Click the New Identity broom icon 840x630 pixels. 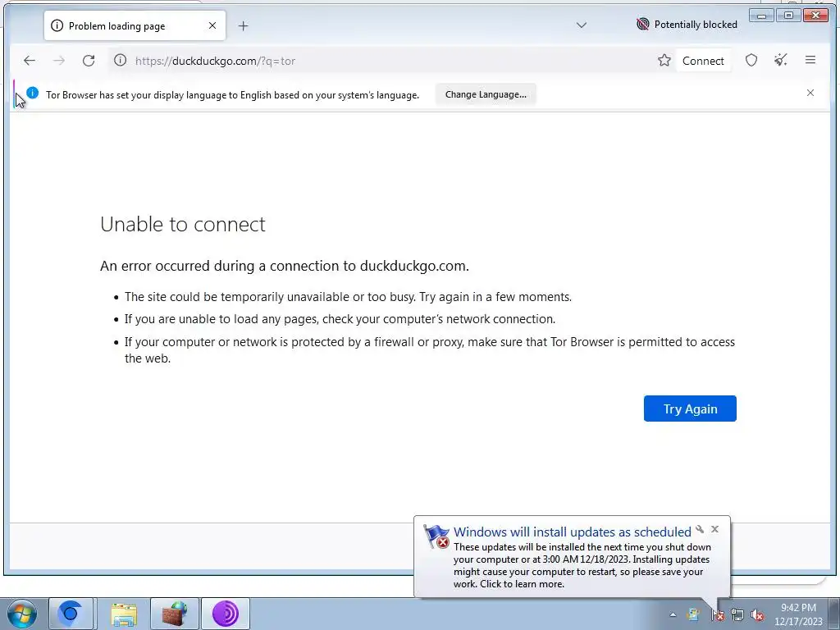pos(781,61)
